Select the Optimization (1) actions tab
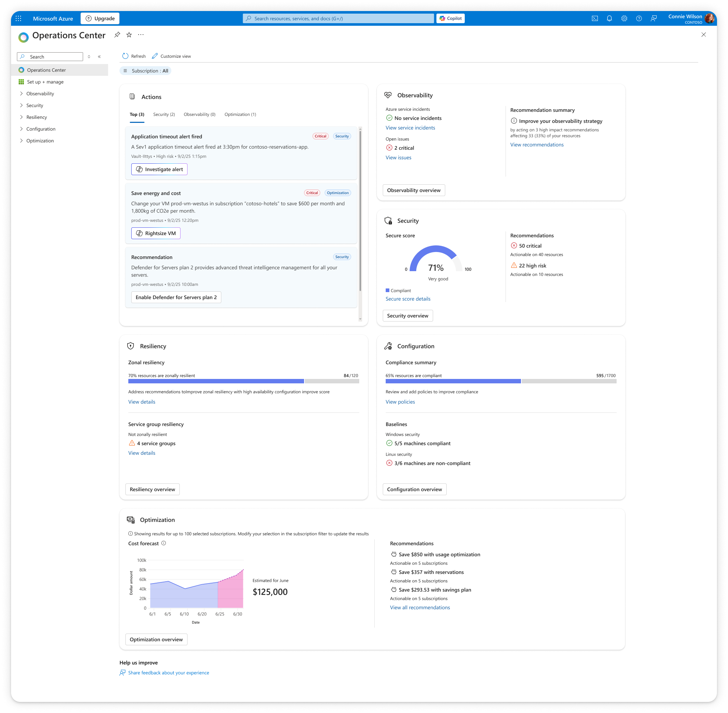The height and width of the screenshot is (713, 728). tap(240, 114)
